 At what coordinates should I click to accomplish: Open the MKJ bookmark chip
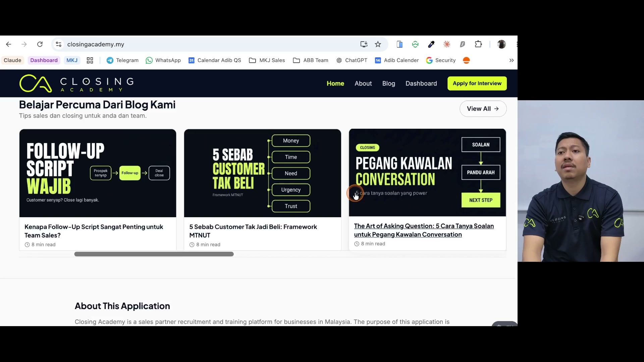pos(72,60)
